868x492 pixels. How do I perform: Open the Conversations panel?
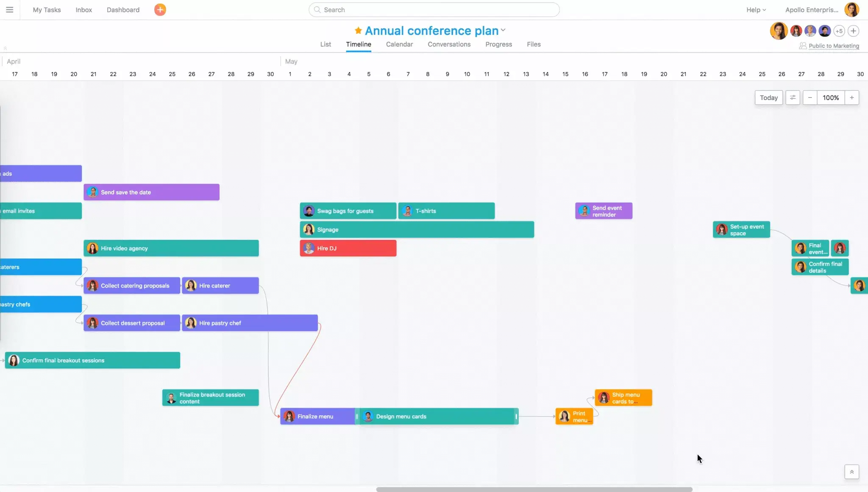point(449,44)
